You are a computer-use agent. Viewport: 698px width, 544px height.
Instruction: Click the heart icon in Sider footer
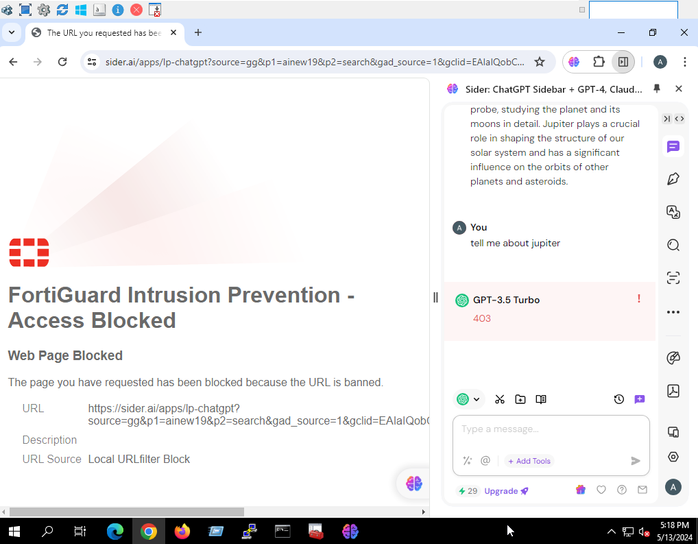[x=601, y=490]
